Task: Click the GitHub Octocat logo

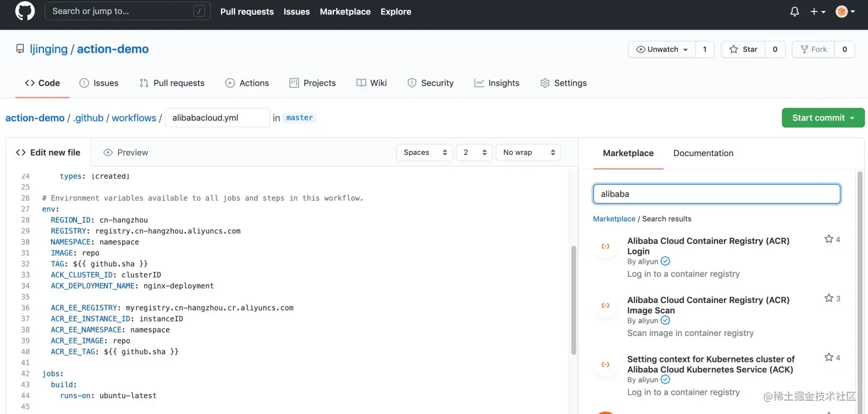Action: pyautogui.click(x=25, y=11)
